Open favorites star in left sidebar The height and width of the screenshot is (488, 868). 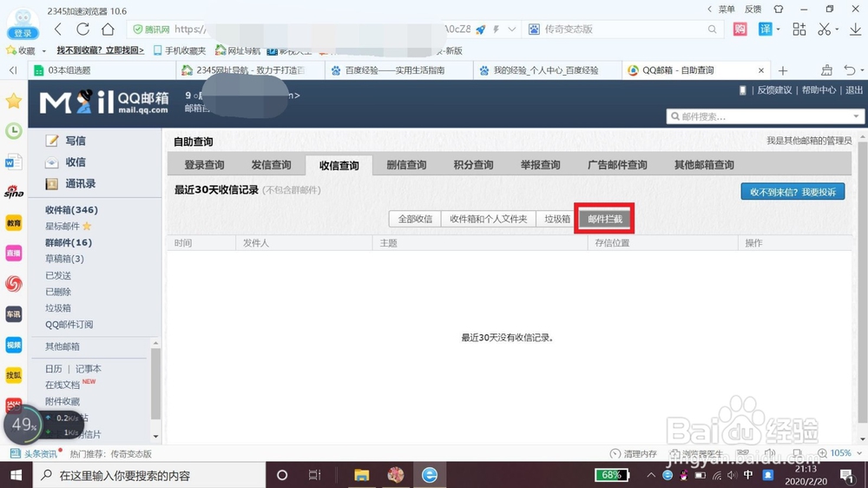pos(13,101)
